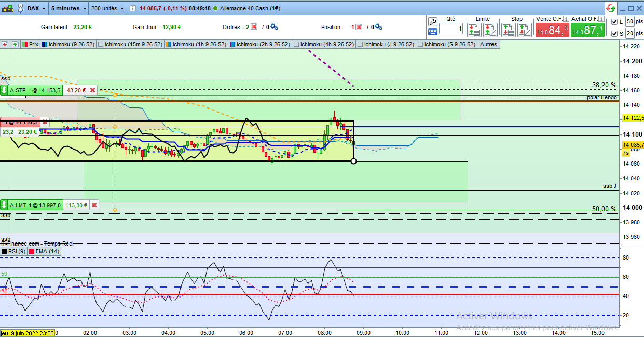Image resolution: width=644 pixels, height=337 pixels.
Task: Delete the A:STP order with its red X
Action: pyautogui.click(x=92, y=90)
